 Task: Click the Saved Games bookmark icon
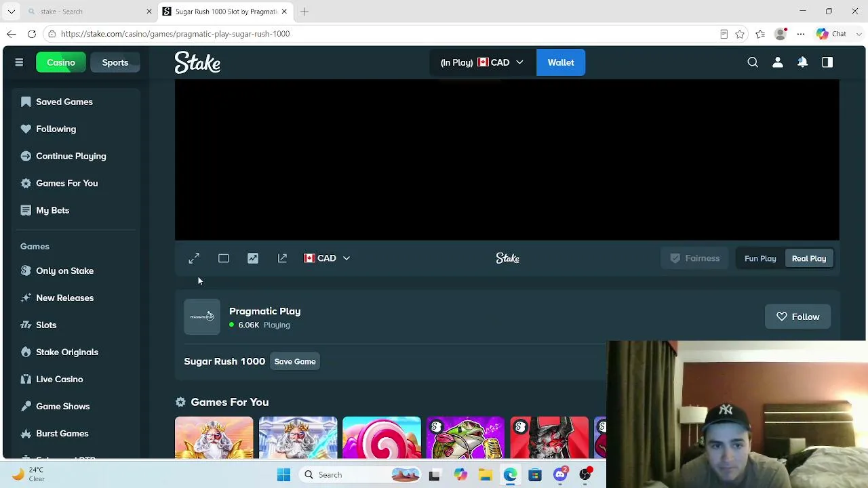(x=26, y=102)
